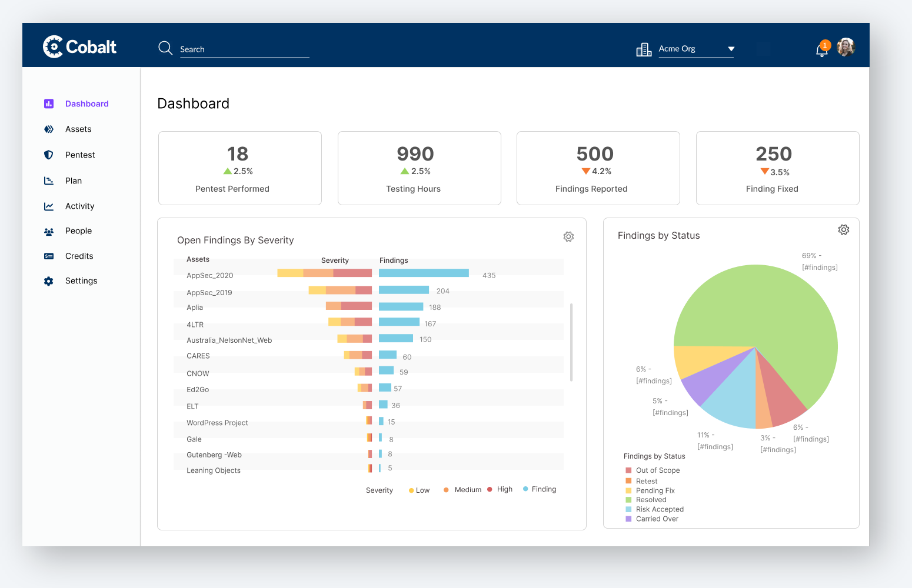The height and width of the screenshot is (588, 912).
Task: Open the Finding Fixed card
Action: pyautogui.click(x=778, y=168)
